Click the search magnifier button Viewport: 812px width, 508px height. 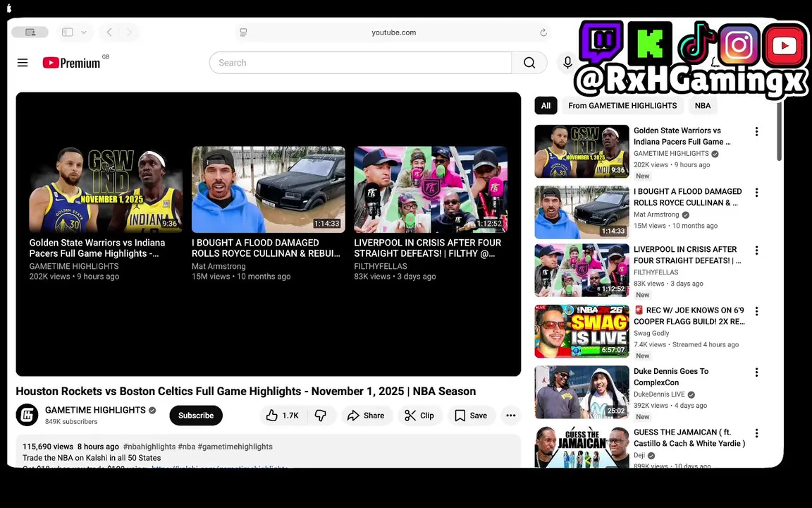[x=529, y=63]
